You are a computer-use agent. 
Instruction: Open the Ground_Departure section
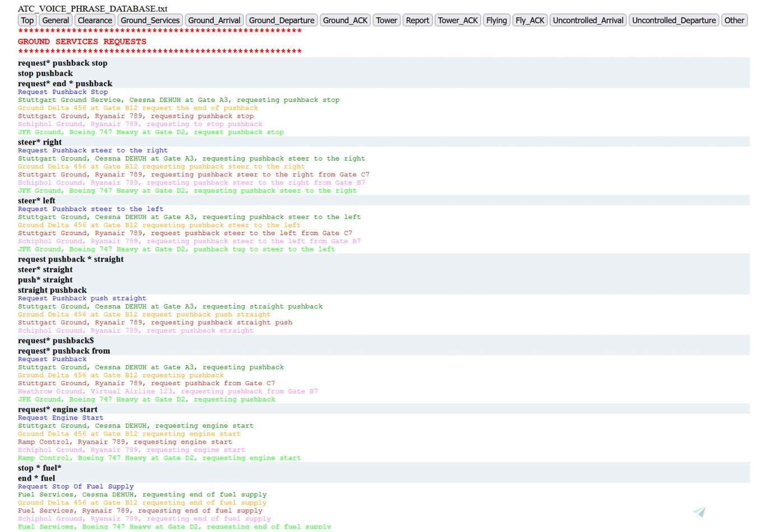tap(282, 21)
